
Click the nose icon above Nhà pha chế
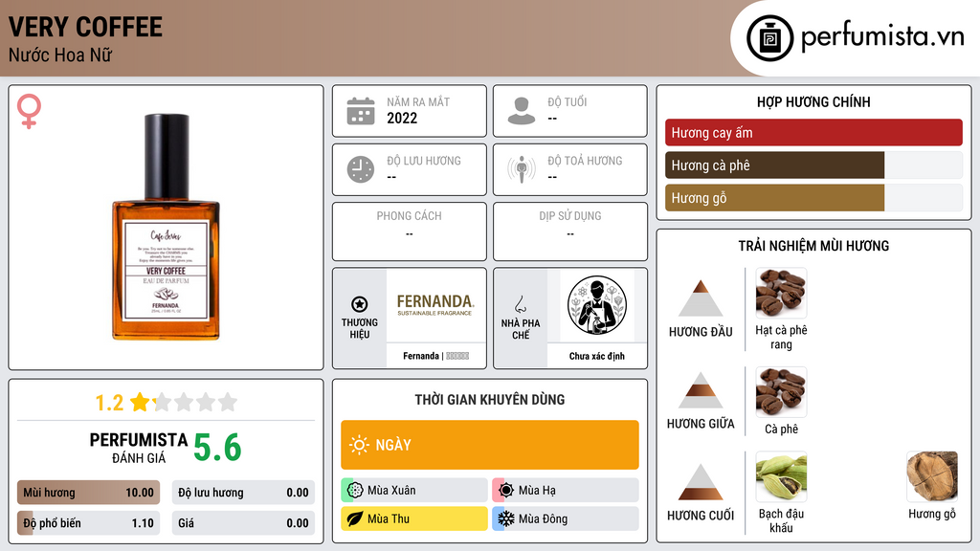coord(520,304)
